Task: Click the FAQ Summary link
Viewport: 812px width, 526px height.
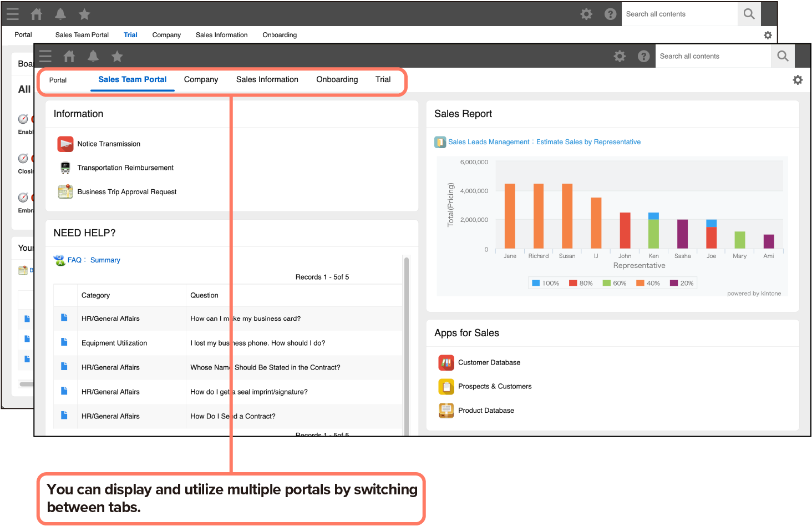Action: coord(105,260)
